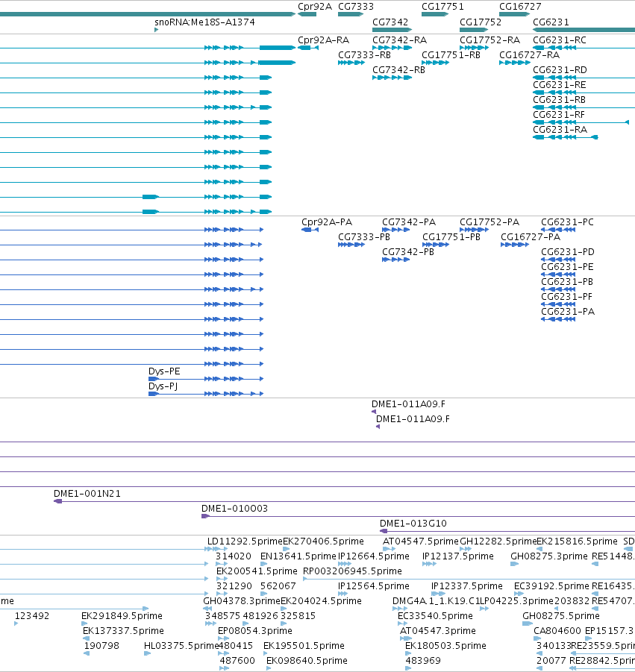
Task: Open the CG16727-RA transcript
Action: (x=515, y=63)
